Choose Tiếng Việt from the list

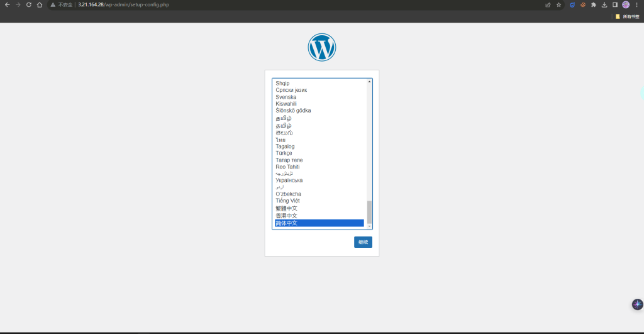click(x=319, y=201)
